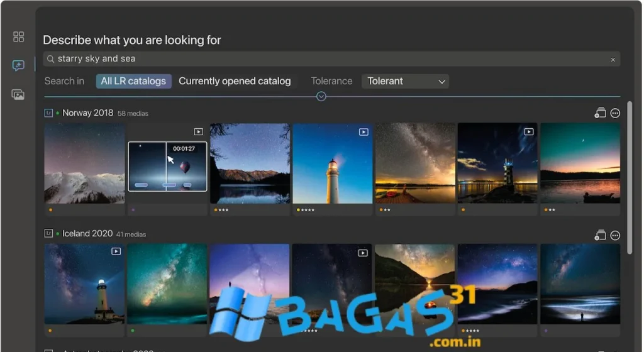Click four-star rating under glowing beach

coord(472,331)
